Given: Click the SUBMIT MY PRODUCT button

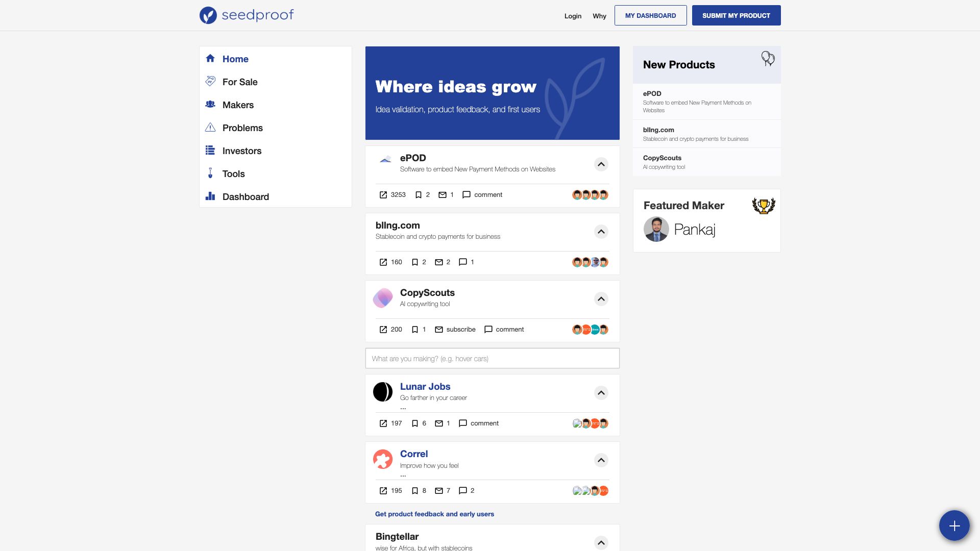Looking at the screenshot, I should [x=736, y=15].
